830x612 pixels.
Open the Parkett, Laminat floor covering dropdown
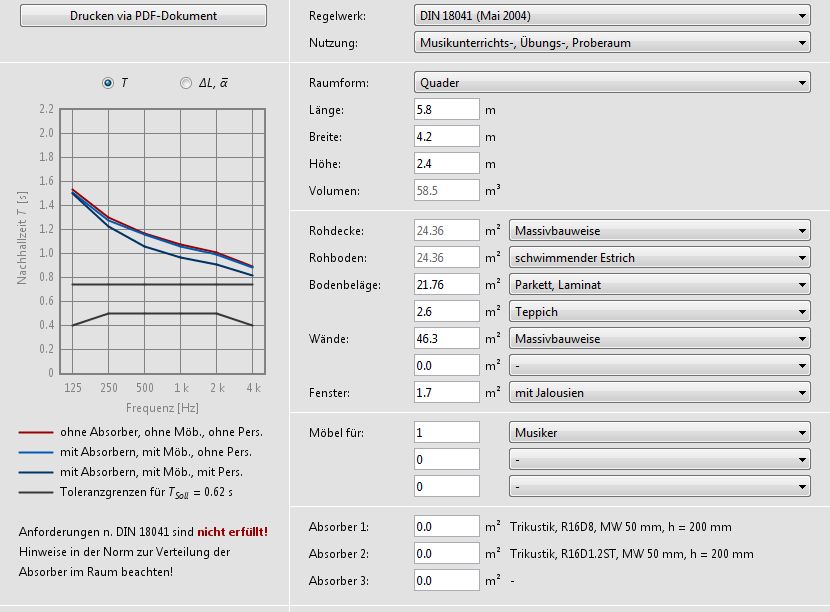660,285
